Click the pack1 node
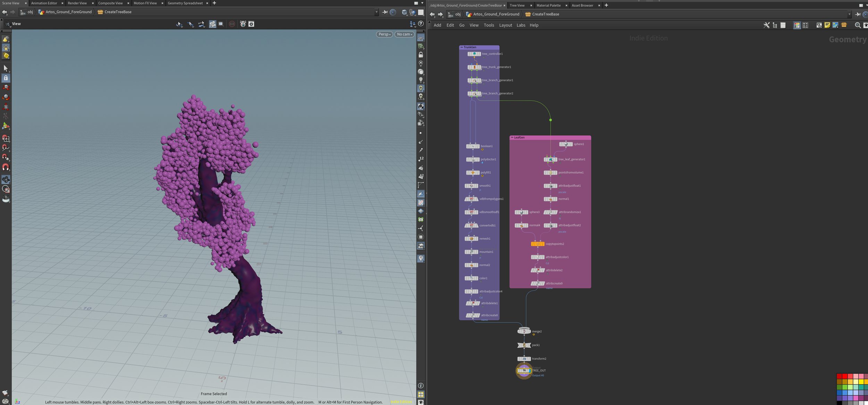Viewport: 868px width, 405px height. pos(524,345)
